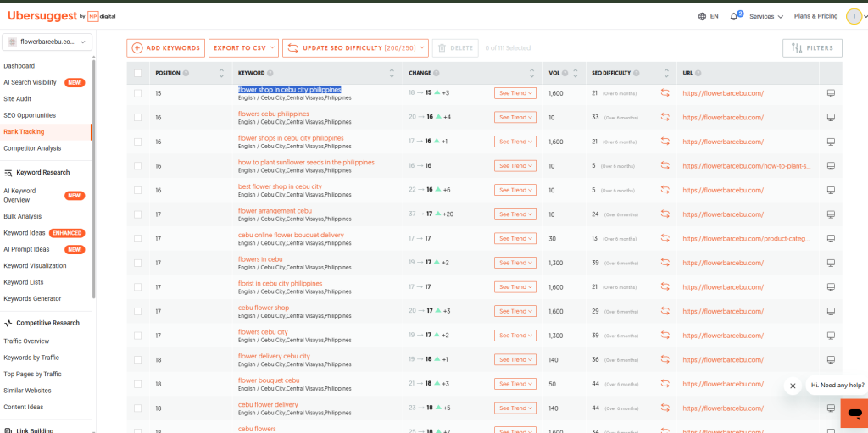Open Site Audit in the sidebar
This screenshot has height=433, width=868.
click(x=18, y=98)
